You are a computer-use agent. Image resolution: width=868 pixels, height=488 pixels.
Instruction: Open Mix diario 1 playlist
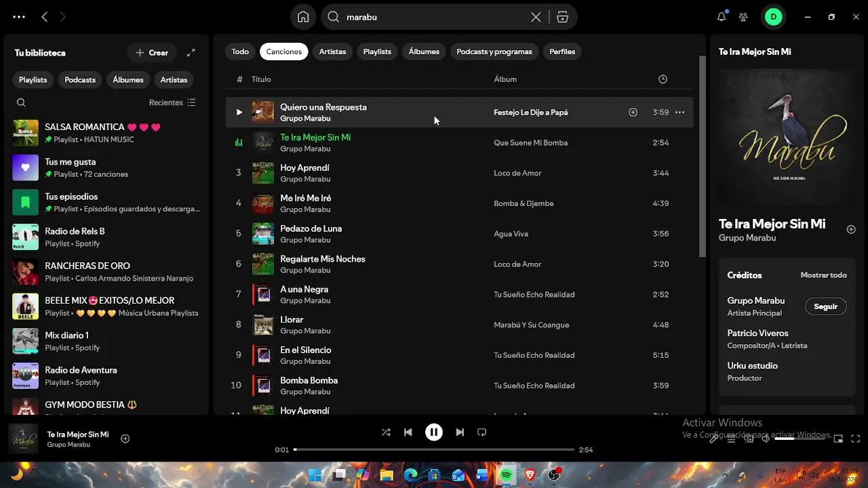[x=106, y=341]
